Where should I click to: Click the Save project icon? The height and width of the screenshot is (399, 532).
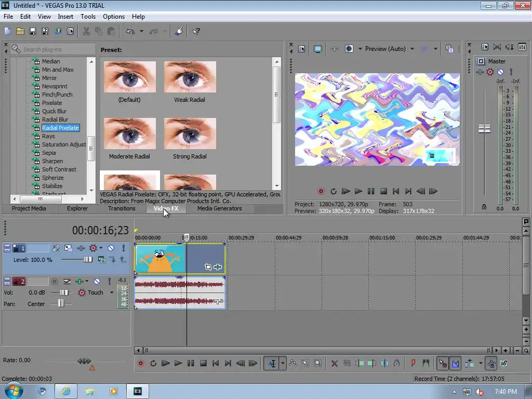click(x=33, y=31)
